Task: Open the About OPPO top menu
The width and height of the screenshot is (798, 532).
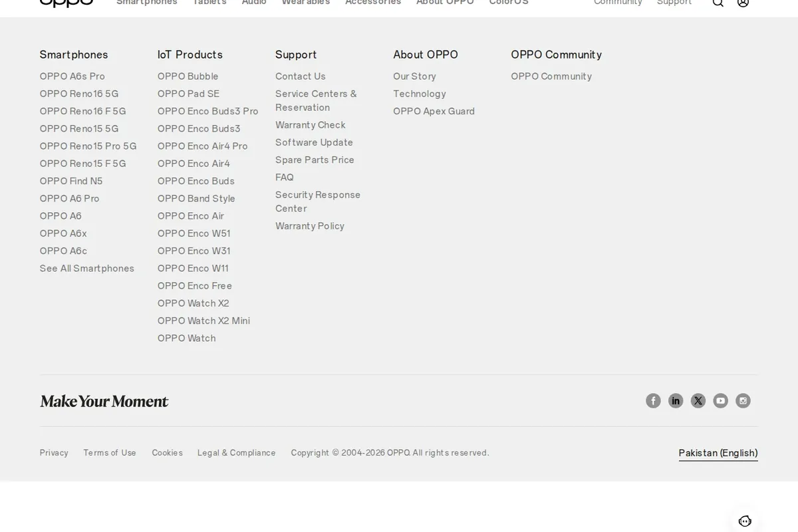Action: [445, 3]
